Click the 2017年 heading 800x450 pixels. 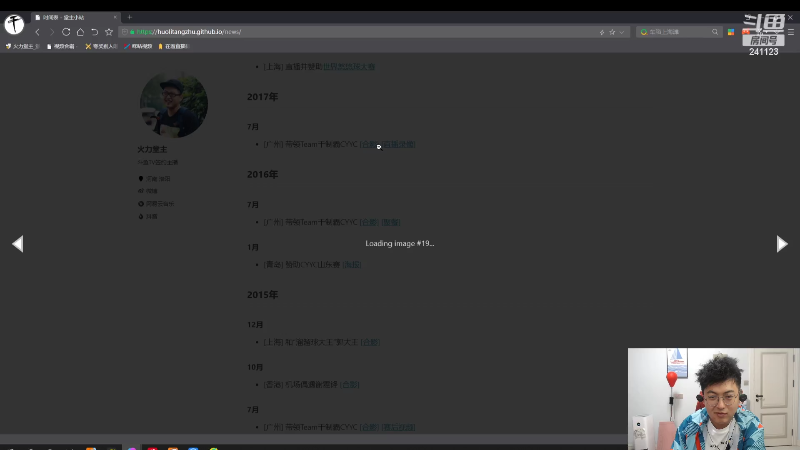[262, 97]
